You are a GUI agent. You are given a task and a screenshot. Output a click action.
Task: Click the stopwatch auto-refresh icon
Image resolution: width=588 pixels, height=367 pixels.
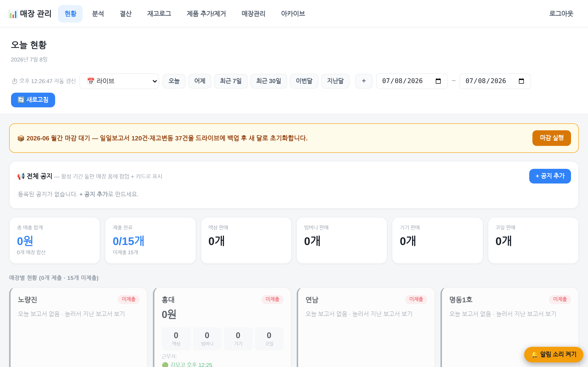point(14,81)
